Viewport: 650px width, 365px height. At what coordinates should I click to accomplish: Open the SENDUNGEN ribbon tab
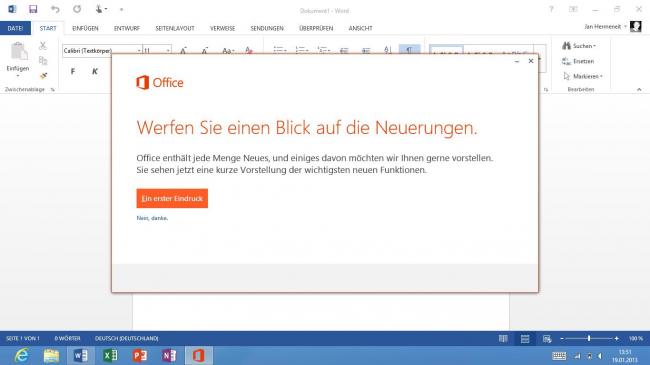tap(267, 28)
